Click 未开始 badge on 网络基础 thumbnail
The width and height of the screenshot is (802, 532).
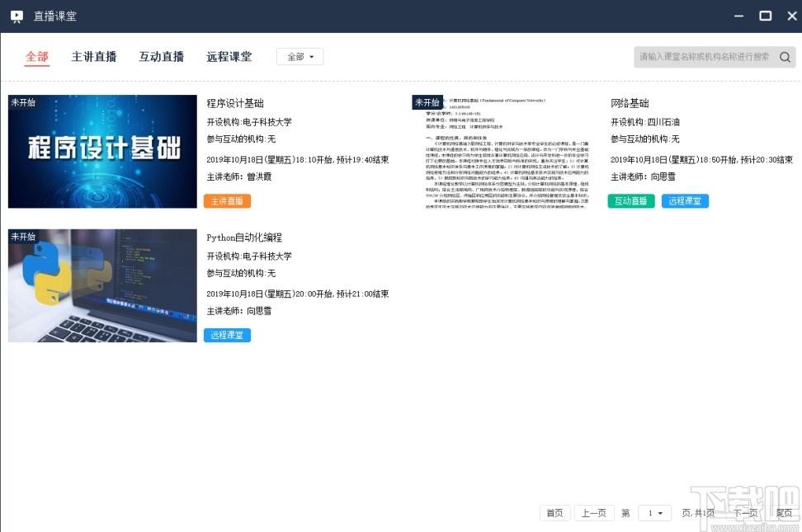(x=427, y=102)
